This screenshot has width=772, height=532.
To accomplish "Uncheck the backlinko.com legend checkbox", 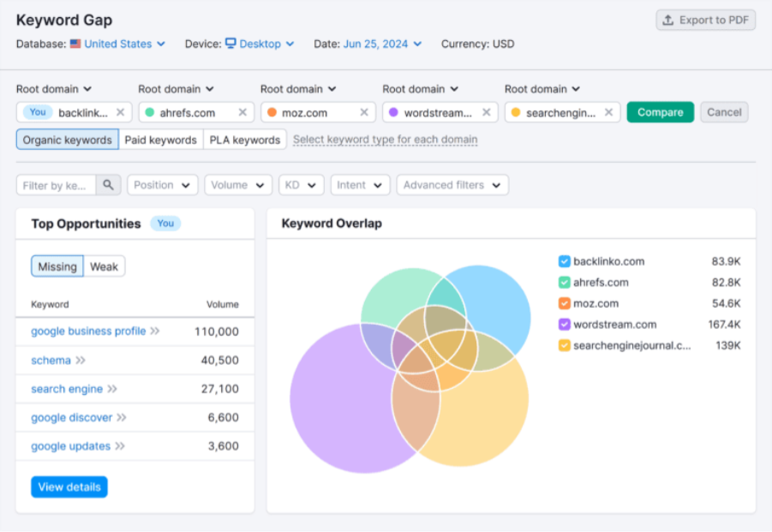I will tap(564, 261).
